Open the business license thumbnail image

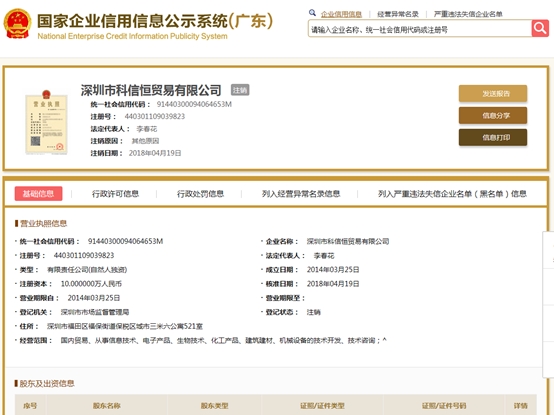point(46,123)
